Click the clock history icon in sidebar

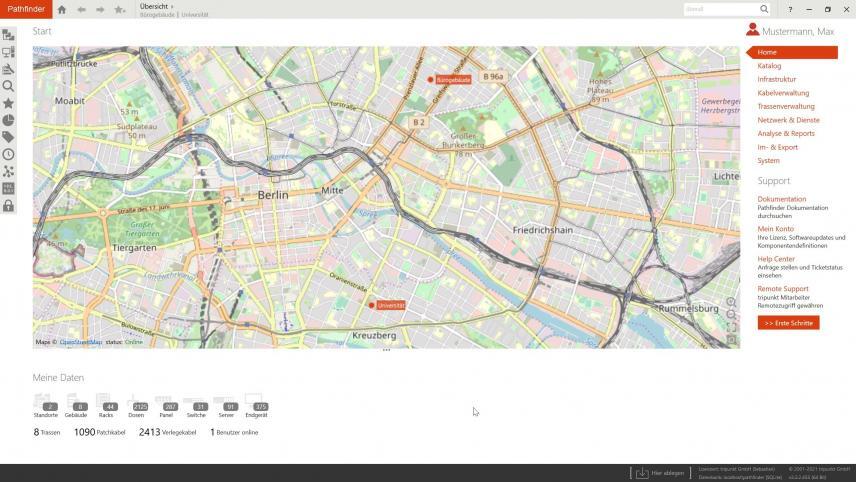pyautogui.click(x=8, y=154)
